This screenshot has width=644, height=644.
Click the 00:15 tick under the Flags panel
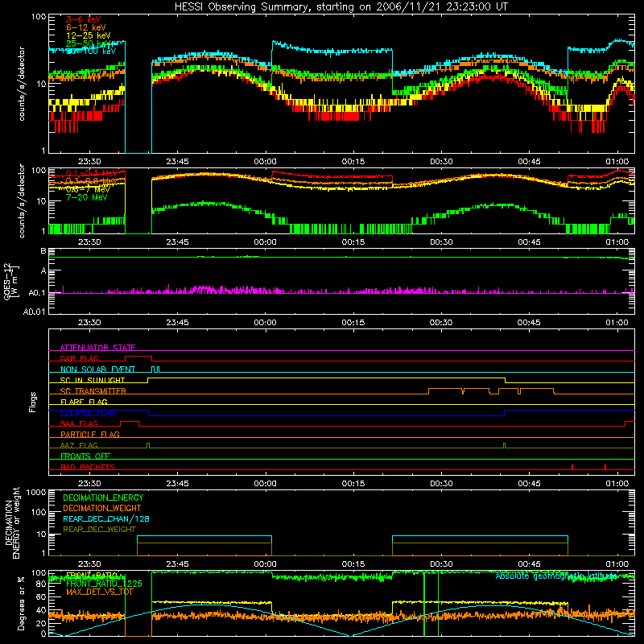pyautogui.click(x=353, y=484)
